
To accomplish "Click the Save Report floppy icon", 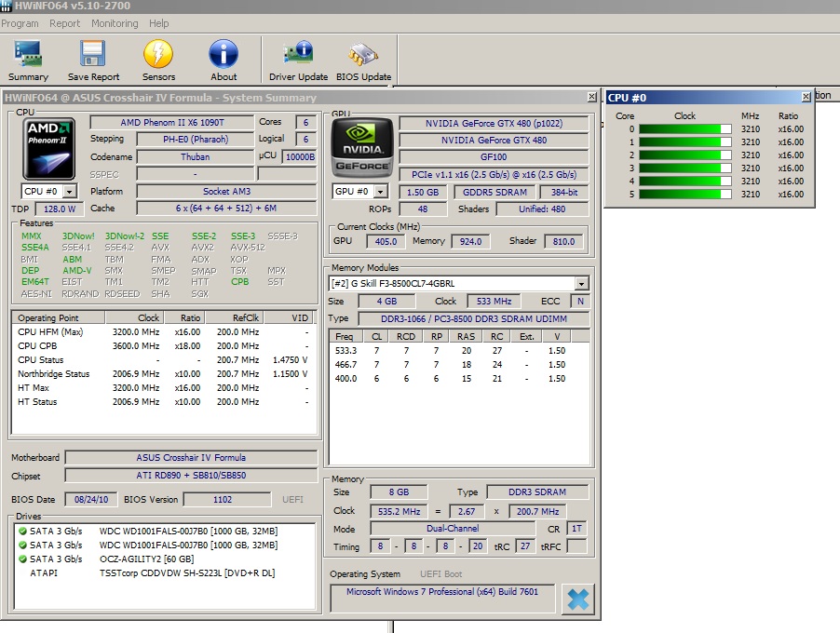I will pos(93,60).
